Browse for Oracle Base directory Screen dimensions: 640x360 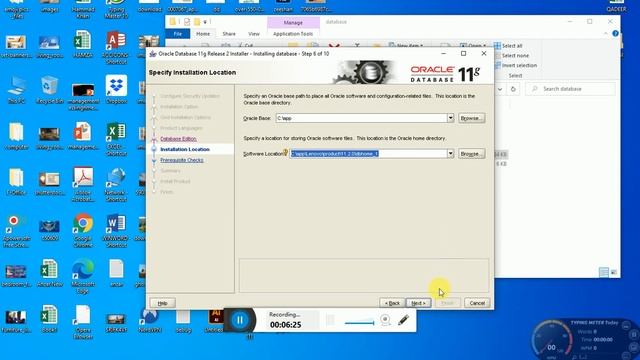click(x=471, y=118)
